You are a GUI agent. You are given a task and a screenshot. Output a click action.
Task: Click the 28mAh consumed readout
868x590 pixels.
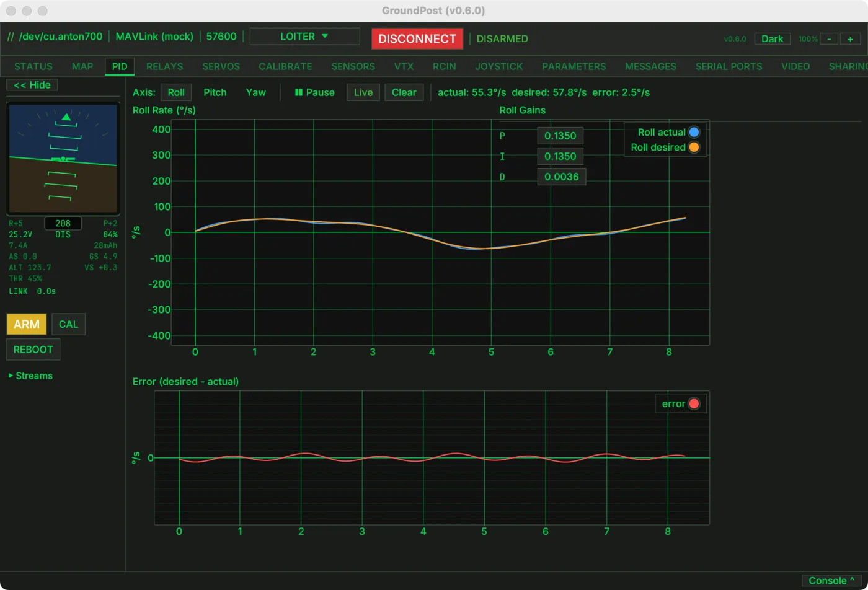coord(105,245)
